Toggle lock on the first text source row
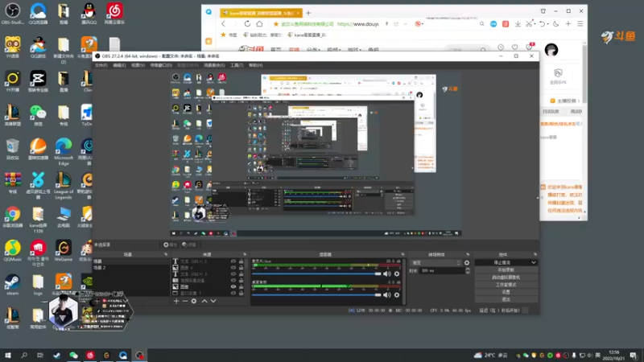The width and height of the screenshot is (644, 362). pyautogui.click(x=241, y=261)
